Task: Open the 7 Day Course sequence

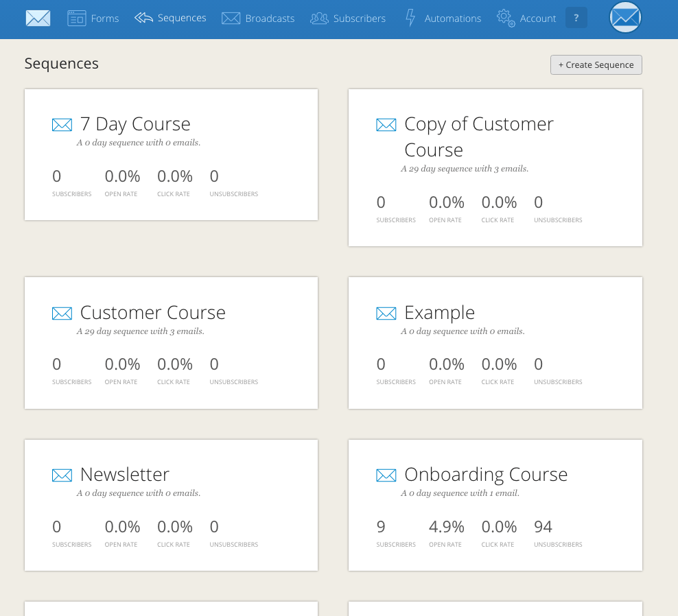Action: coord(135,124)
